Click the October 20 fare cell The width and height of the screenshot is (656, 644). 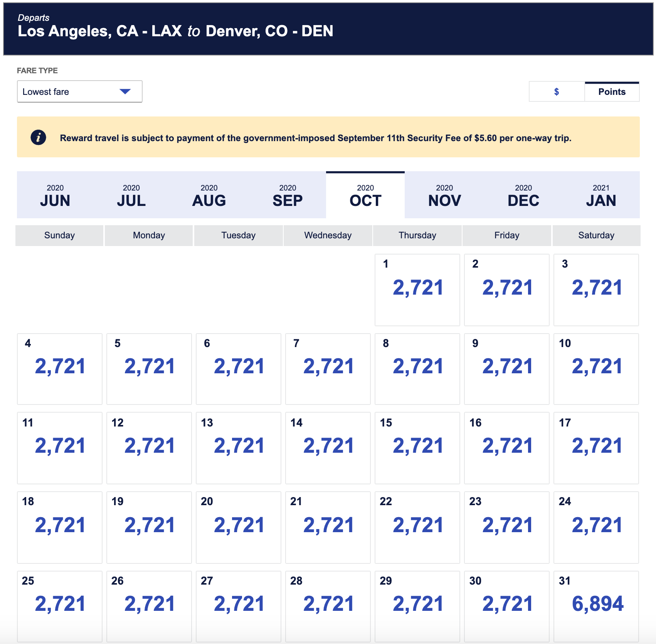pyautogui.click(x=239, y=526)
